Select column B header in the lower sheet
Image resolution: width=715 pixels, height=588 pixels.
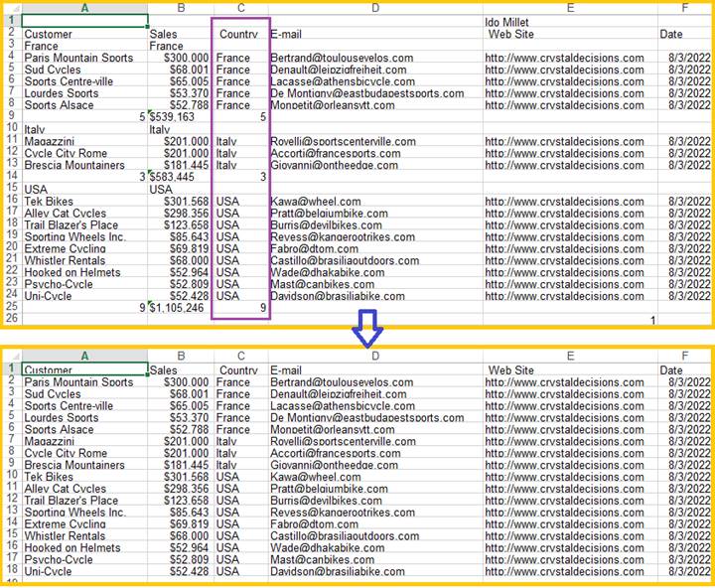(180, 356)
